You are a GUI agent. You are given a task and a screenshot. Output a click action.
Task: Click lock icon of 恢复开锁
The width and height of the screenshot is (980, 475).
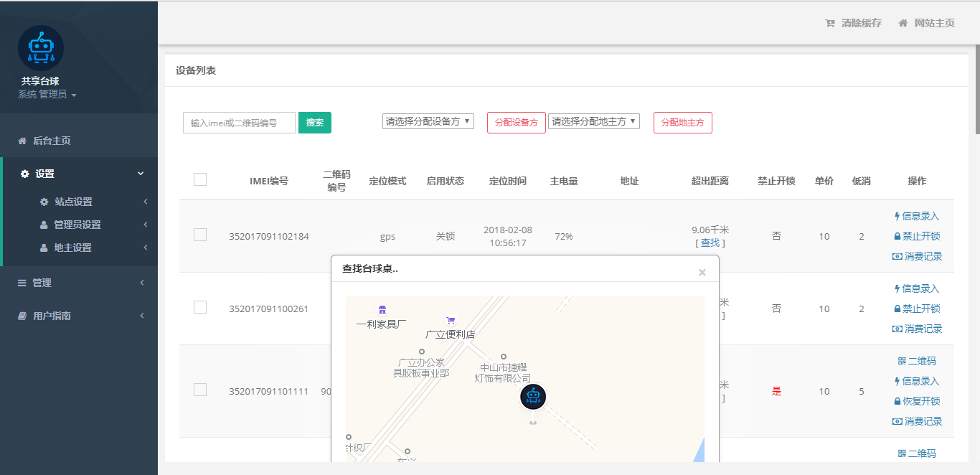click(897, 401)
